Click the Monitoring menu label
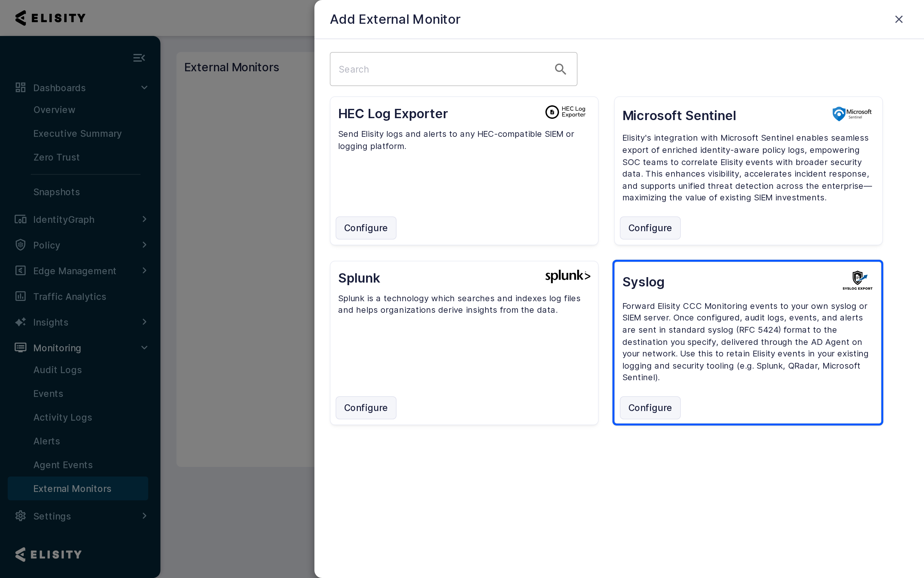Screen dimensions: 924x578 pyautogui.click(x=57, y=348)
